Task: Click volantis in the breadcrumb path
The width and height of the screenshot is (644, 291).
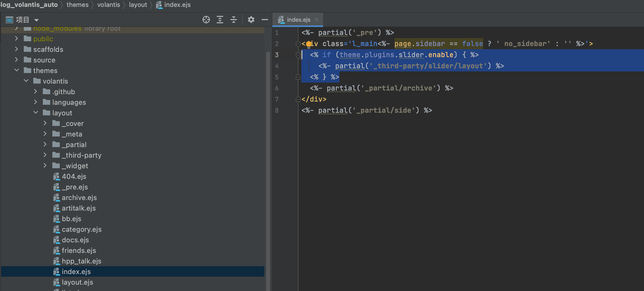Action: coord(109,5)
